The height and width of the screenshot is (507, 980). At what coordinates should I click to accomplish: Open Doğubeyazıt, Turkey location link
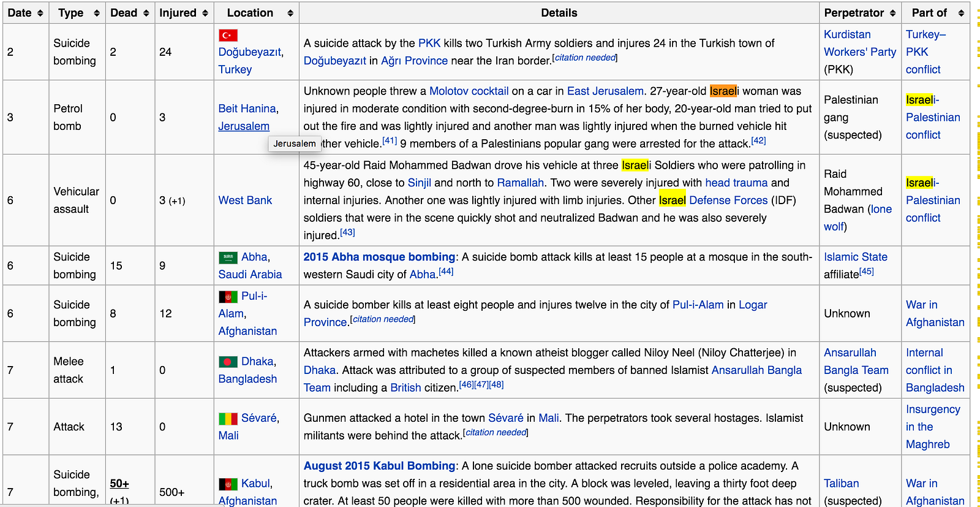[x=251, y=61]
